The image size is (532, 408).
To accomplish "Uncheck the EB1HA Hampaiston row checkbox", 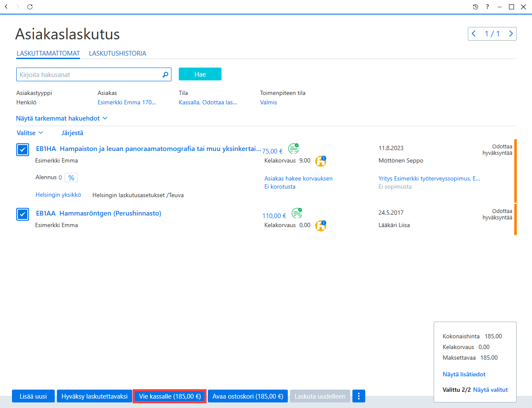I will click(23, 150).
